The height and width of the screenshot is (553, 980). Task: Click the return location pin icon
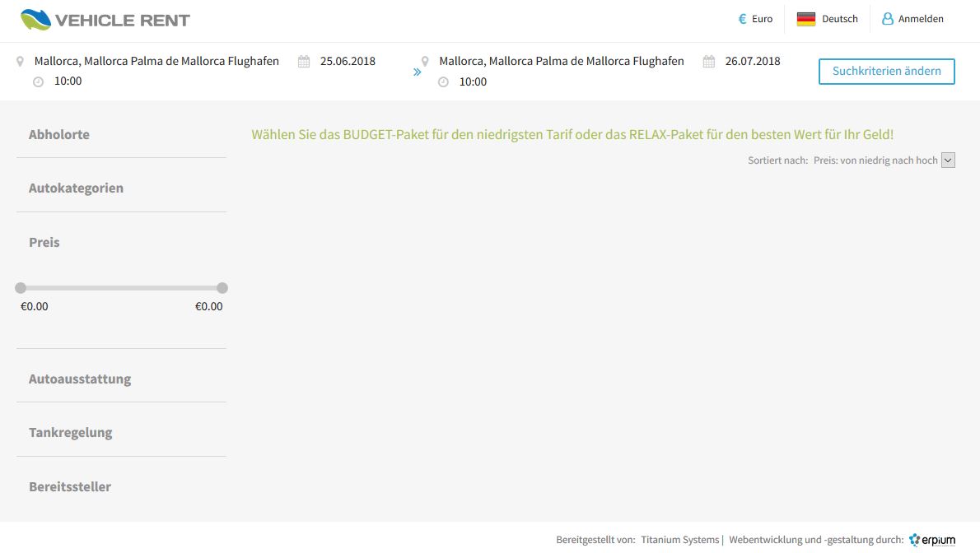point(425,62)
